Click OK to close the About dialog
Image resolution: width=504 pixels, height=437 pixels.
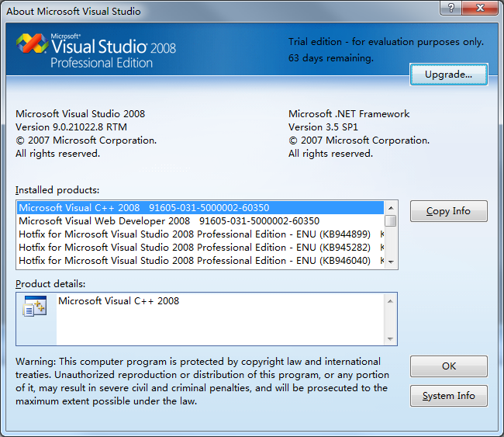pos(449,366)
